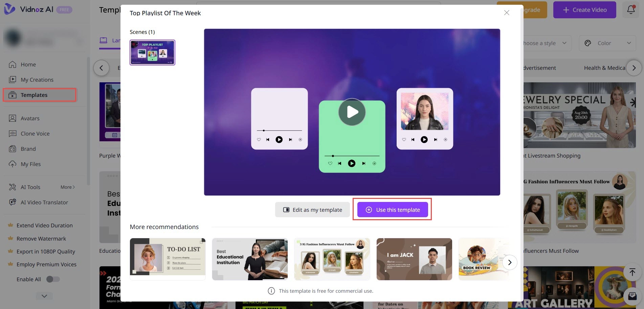
Task: Collapse the sidebar with the bottom chevron
Action: pyautogui.click(x=44, y=295)
